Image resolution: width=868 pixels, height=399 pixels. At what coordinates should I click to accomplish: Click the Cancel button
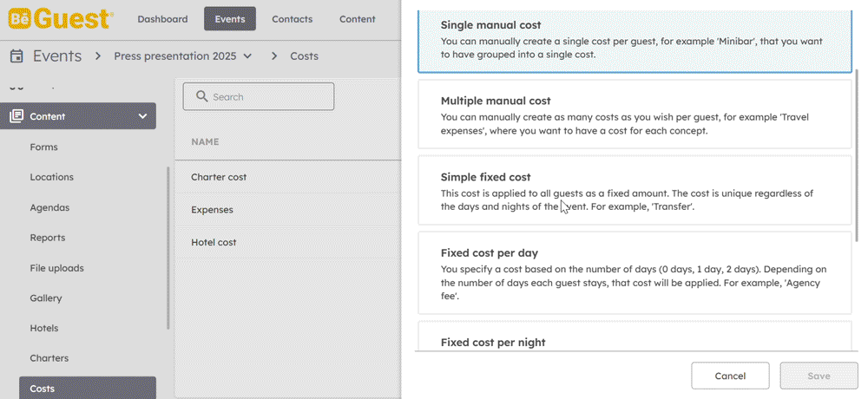730,376
